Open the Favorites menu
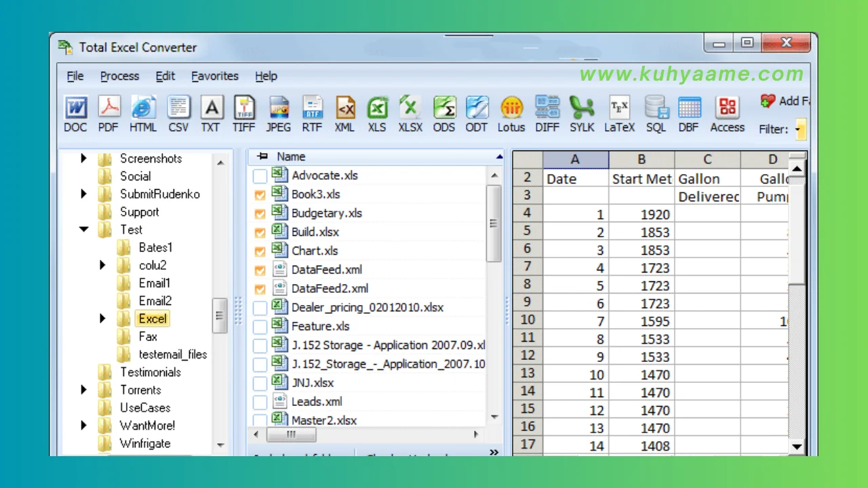This screenshot has height=488, width=868. (215, 76)
